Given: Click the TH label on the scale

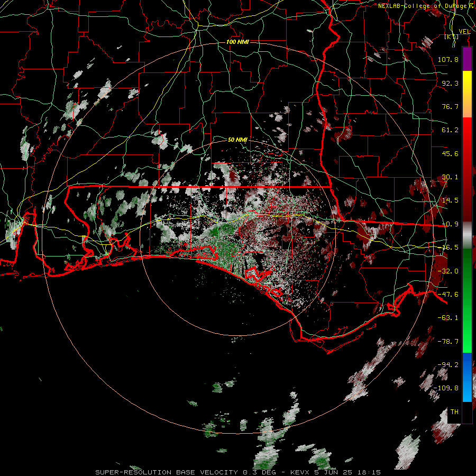Looking at the screenshot, I should pyautogui.click(x=454, y=412).
